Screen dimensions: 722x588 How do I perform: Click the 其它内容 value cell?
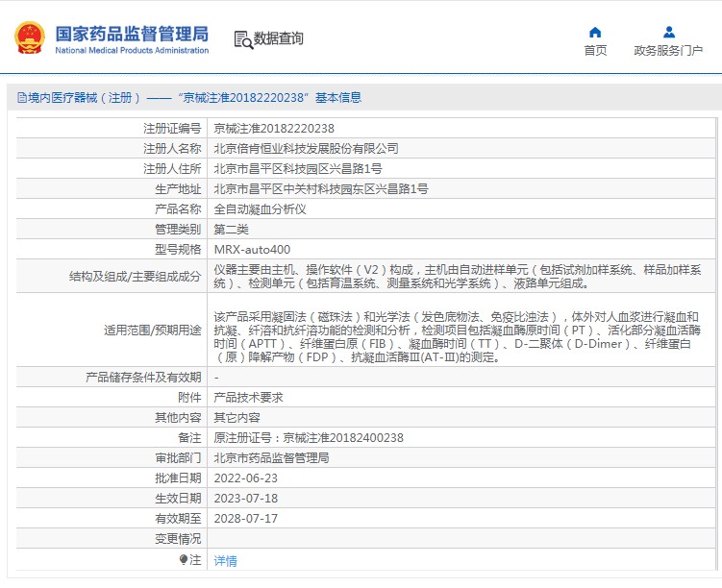(237, 418)
